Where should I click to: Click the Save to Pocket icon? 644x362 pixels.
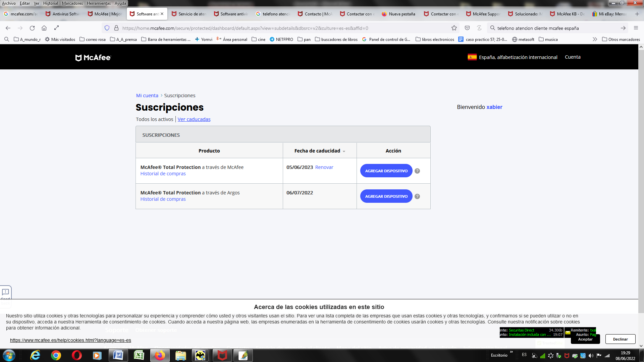[x=467, y=28]
